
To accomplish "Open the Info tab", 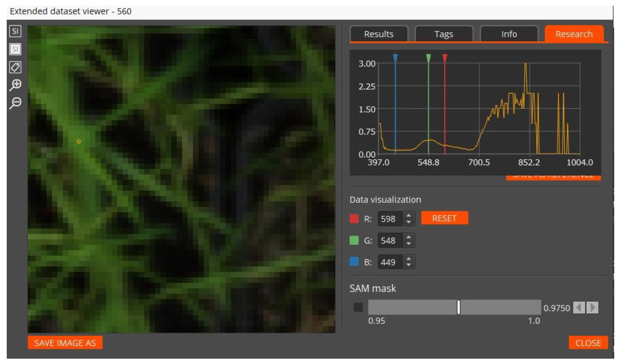I will coord(509,34).
